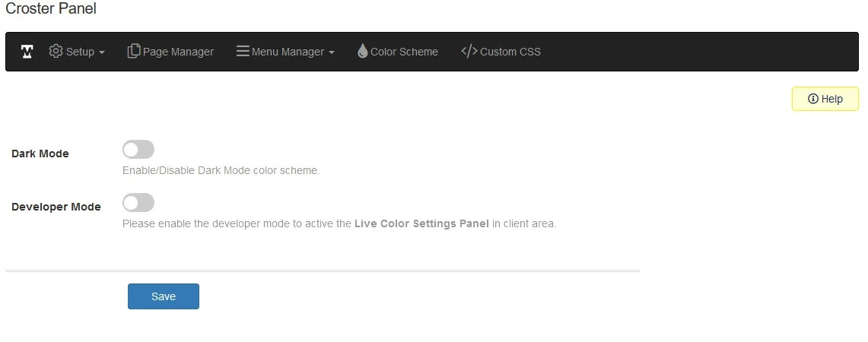
Task: Enable the Developer Mode switch
Action: point(138,202)
